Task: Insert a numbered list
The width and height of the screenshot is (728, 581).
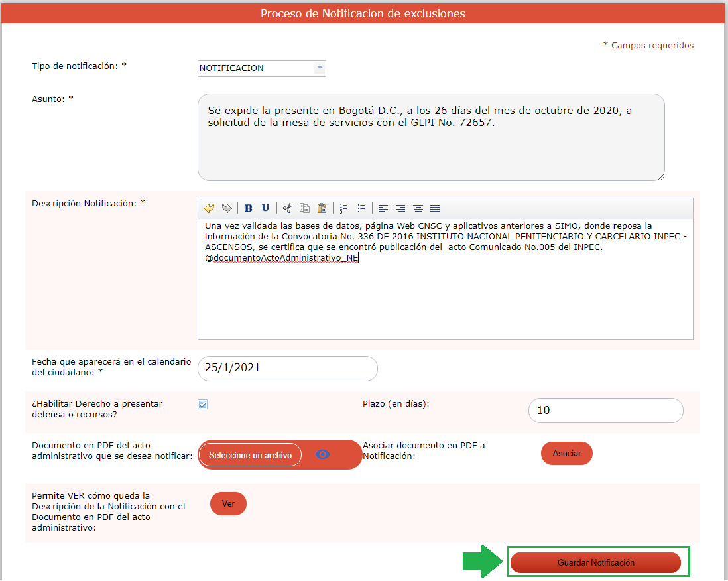Action: 343,208
